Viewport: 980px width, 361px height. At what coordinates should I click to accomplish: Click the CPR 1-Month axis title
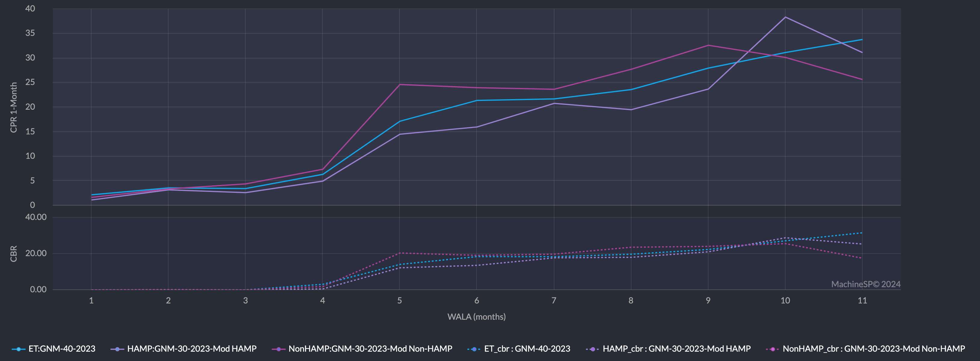[14, 107]
